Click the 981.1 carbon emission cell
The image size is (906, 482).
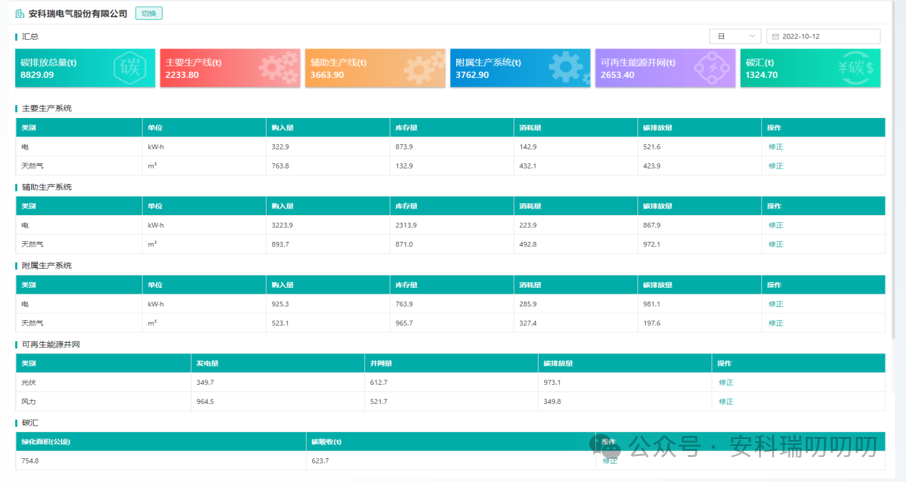tap(652, 304)
